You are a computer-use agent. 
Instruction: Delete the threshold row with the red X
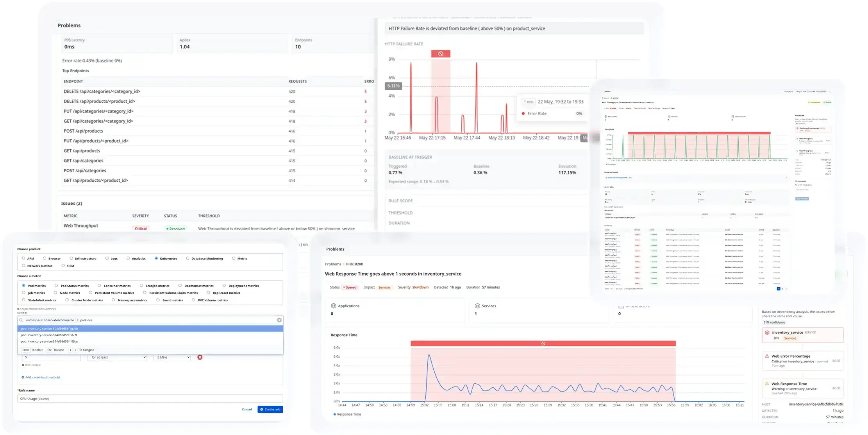tap(200, 357)
